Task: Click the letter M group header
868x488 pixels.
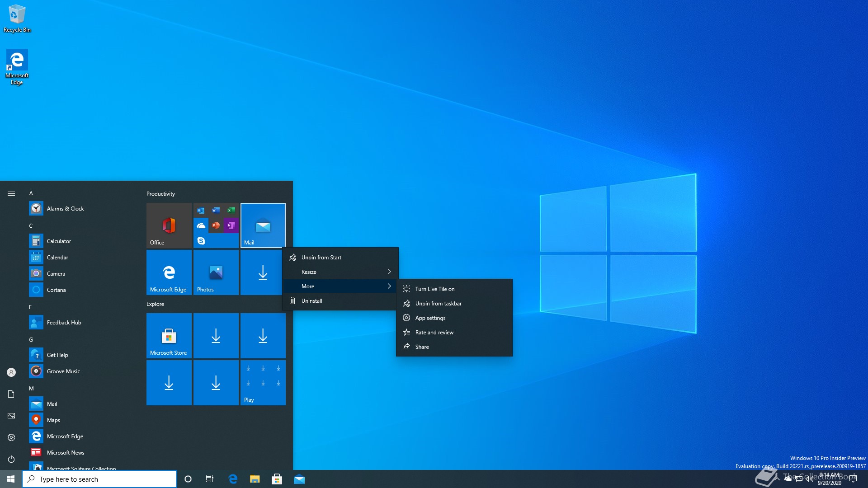Action: click(31, 389)
